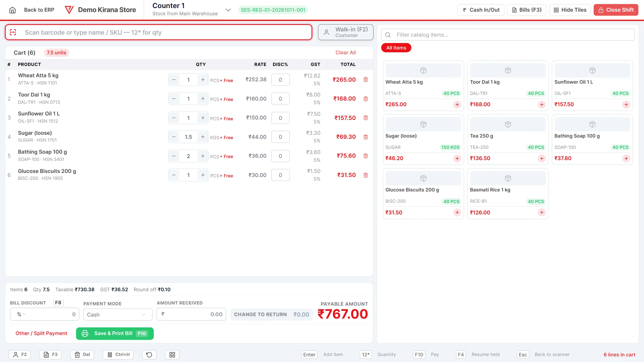Increase Sunflower Oil 1 L quantity

203,118
